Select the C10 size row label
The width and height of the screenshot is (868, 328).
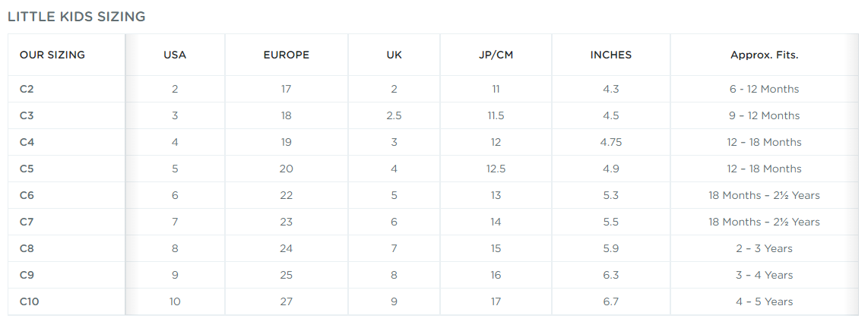coord(29,301)
